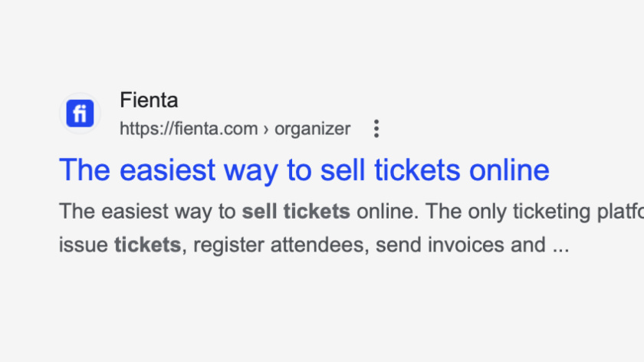Click bold 'sell tickets' in the snippet
644x362 pixels.
[296, 212]
